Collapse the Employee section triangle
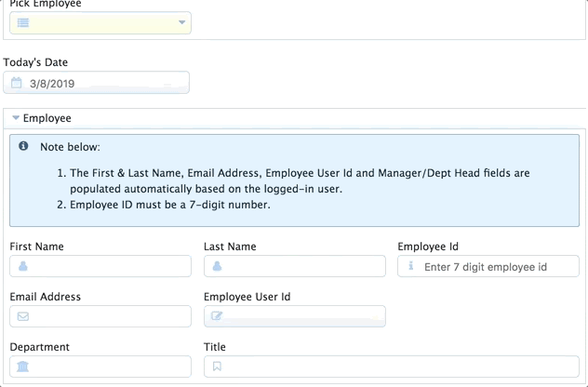This screenshot has width=588, height=387. [16, 118]
